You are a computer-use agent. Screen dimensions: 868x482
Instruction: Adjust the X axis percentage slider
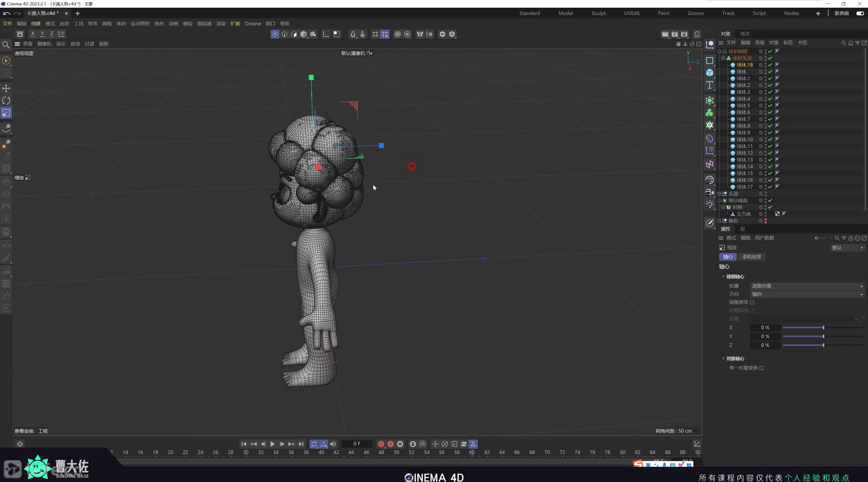(x=823, y=327)
